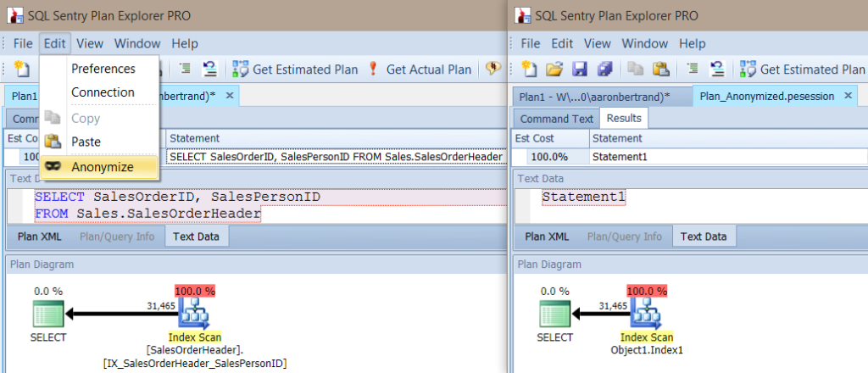Open Edit menu in right window
The image size is (868, 373).
pyautogui.click(x=562, y=44)
